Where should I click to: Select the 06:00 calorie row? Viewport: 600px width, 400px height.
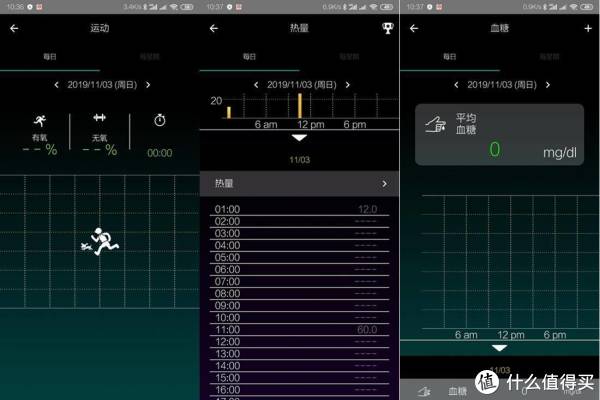(x=299, y=269)
